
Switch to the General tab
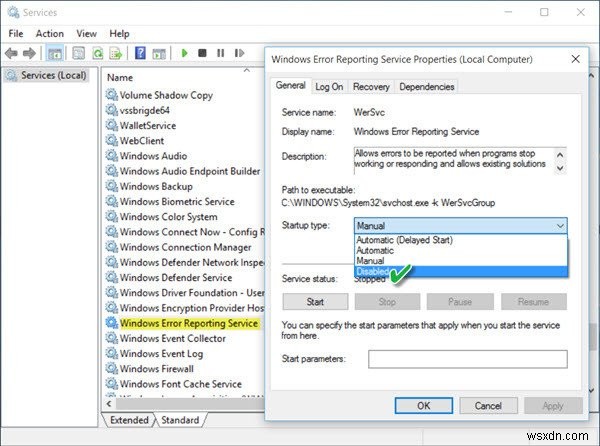tap(291, 86)
